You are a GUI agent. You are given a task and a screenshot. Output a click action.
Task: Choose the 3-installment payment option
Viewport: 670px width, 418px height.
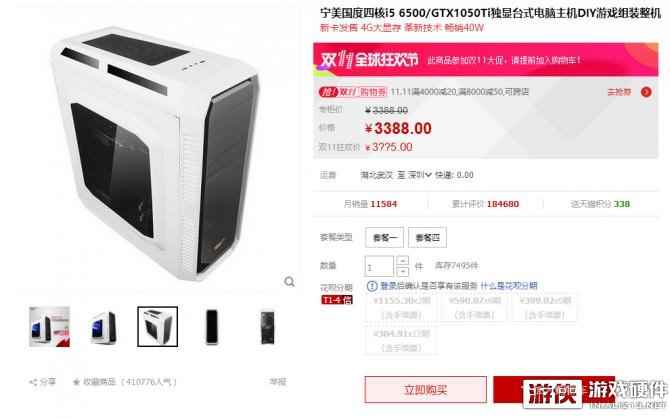[x=401, y=307]
